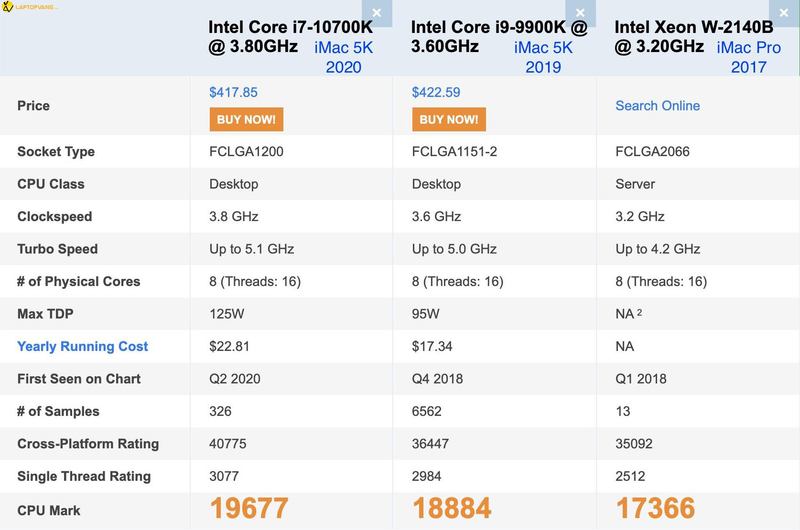The width and height of the screenshot is (800, 530).
Task: Click the Laptopvang logo in the corner
Action: click(31, 8)
